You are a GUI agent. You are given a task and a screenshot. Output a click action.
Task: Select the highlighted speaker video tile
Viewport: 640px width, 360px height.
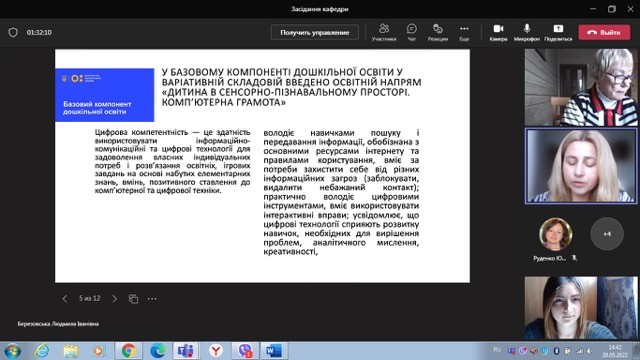tap(581, 166)
